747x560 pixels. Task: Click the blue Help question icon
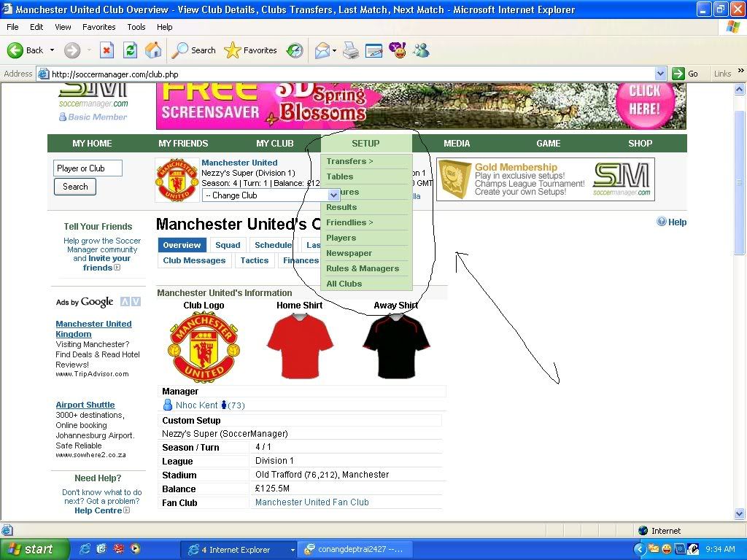(661, 222)
